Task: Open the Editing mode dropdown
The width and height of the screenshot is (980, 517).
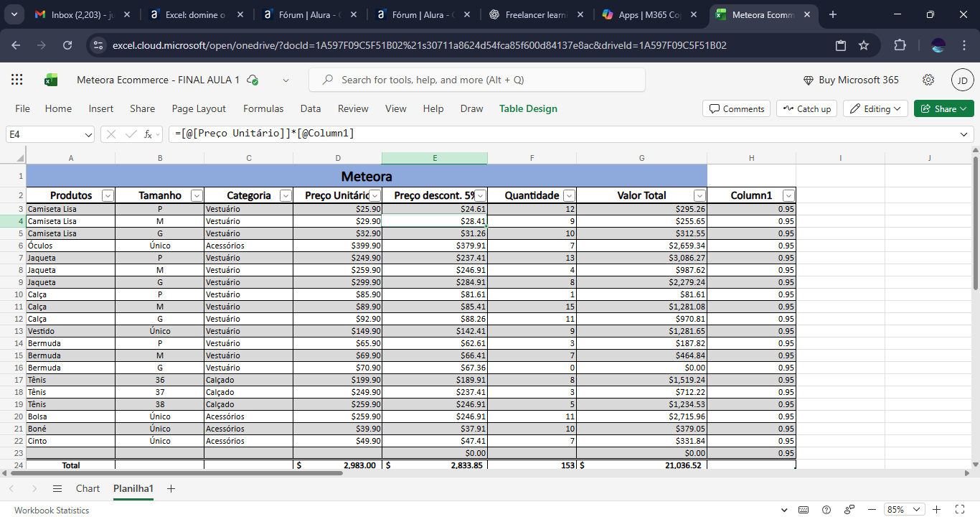Action: [876, 109]
